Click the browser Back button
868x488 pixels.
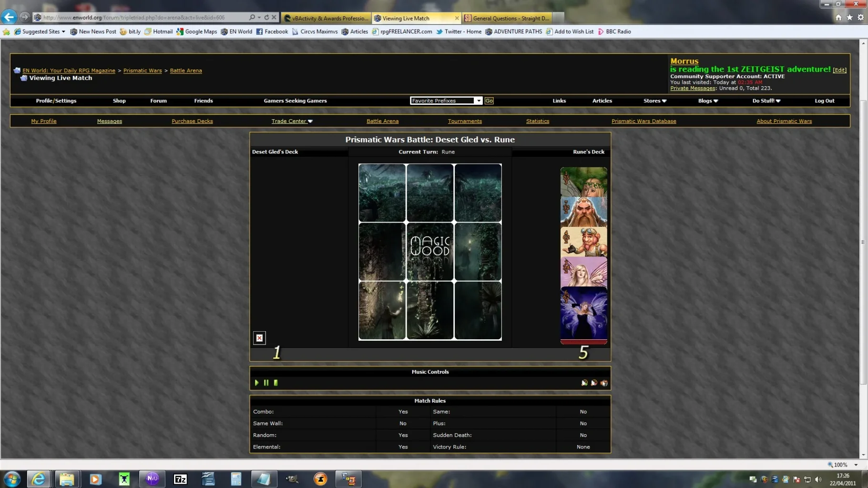[x=9, y=17]
